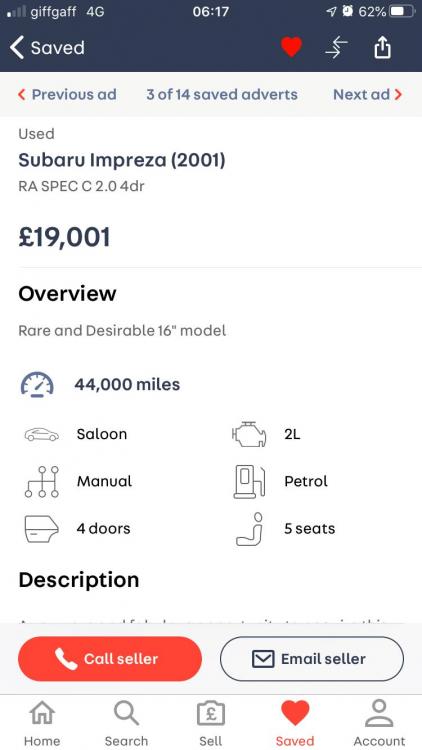This screenshot has height=750, width=422.
Task: Tap the engine size icon
Action: click(x=249, y=434)
